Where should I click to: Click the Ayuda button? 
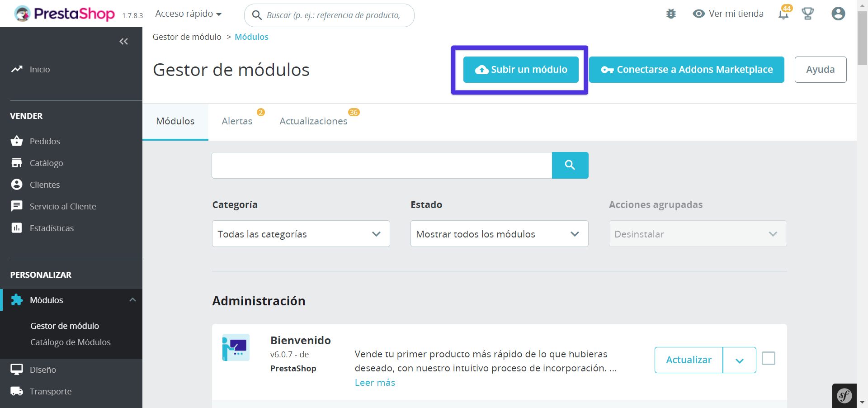point(821,70)
